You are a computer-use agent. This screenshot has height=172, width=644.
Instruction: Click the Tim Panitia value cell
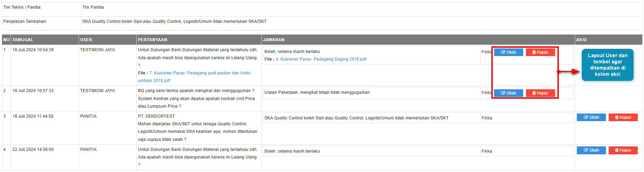[93, 7]
